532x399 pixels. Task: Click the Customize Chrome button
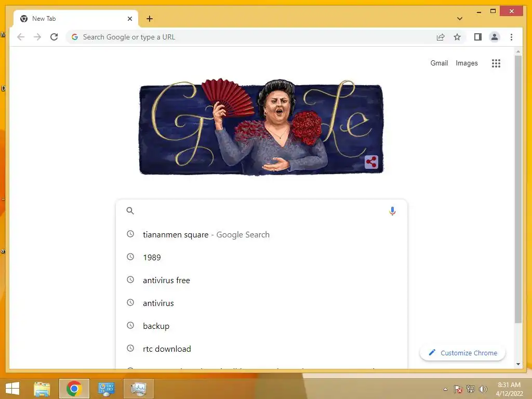[x=462, y=353]
